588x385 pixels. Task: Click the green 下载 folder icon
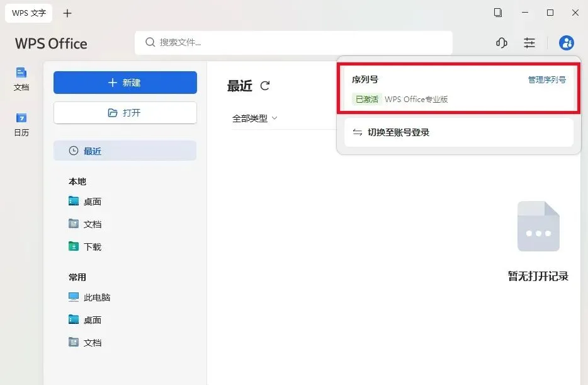[74, 246]
